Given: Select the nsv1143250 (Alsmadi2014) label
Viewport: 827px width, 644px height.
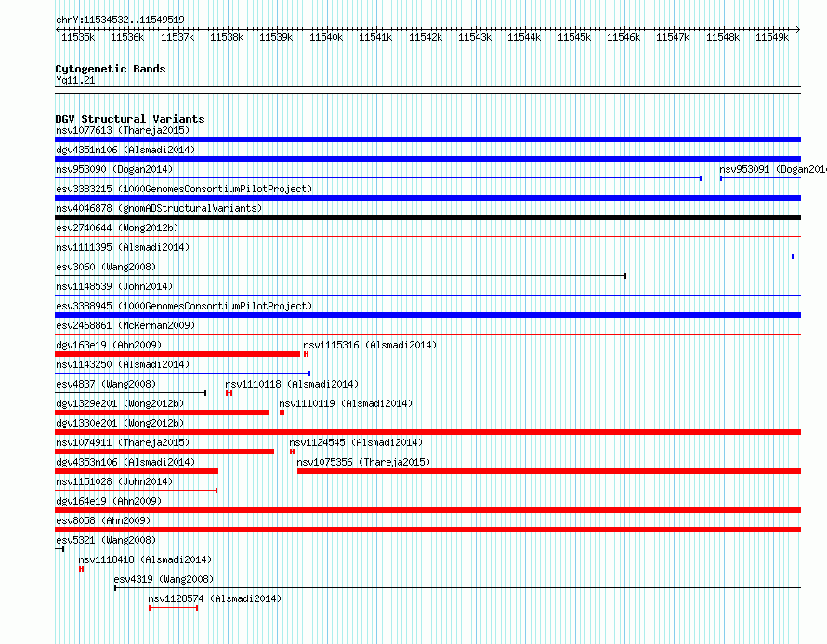Looking at the screenshot, I should click(123, 364).
